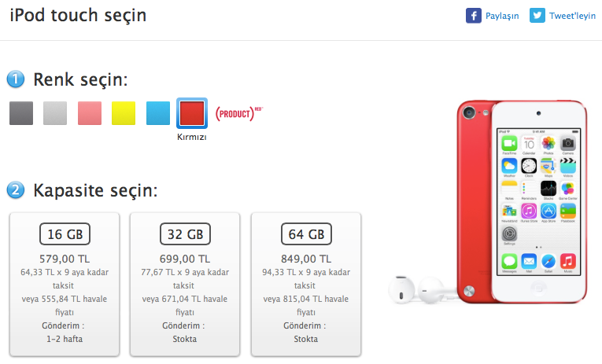The height and width of the screenshot is (364, 602).
Task: Click the Paylaşın share link
Action: click(502, 16)
